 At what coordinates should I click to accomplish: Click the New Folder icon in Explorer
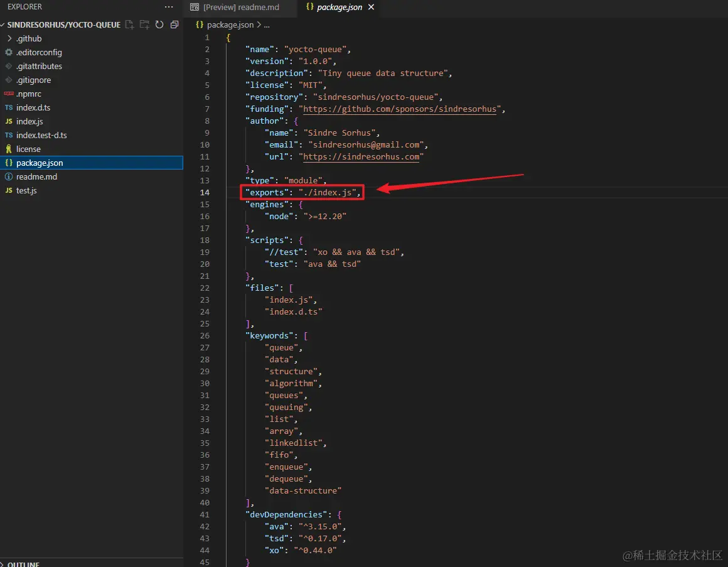(144, 24)
